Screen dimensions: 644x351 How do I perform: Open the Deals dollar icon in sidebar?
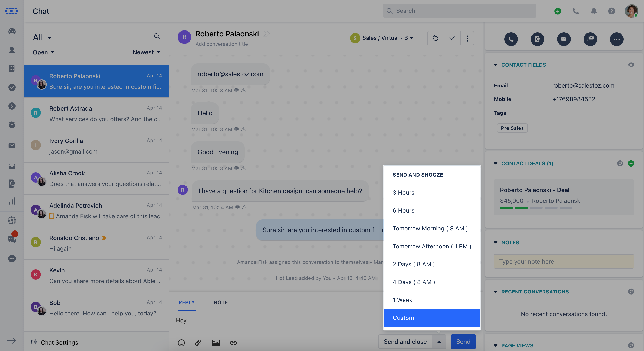(12, 106)
